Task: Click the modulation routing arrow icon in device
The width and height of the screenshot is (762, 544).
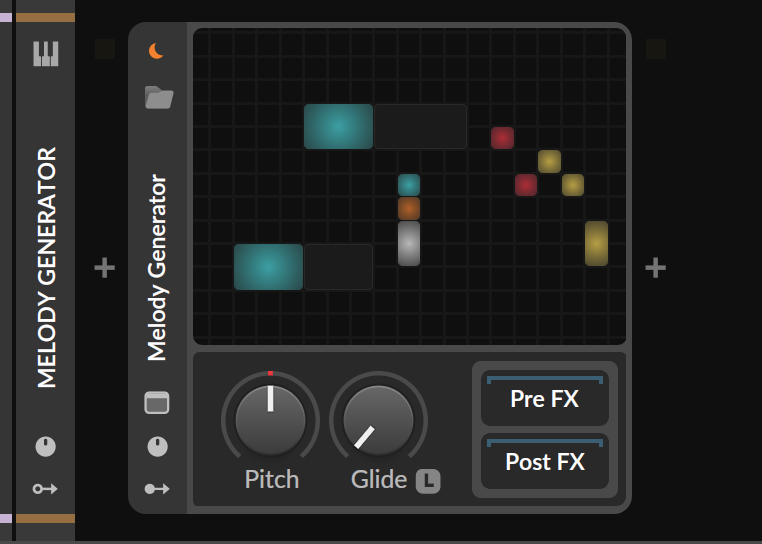Action: point(157,488)
